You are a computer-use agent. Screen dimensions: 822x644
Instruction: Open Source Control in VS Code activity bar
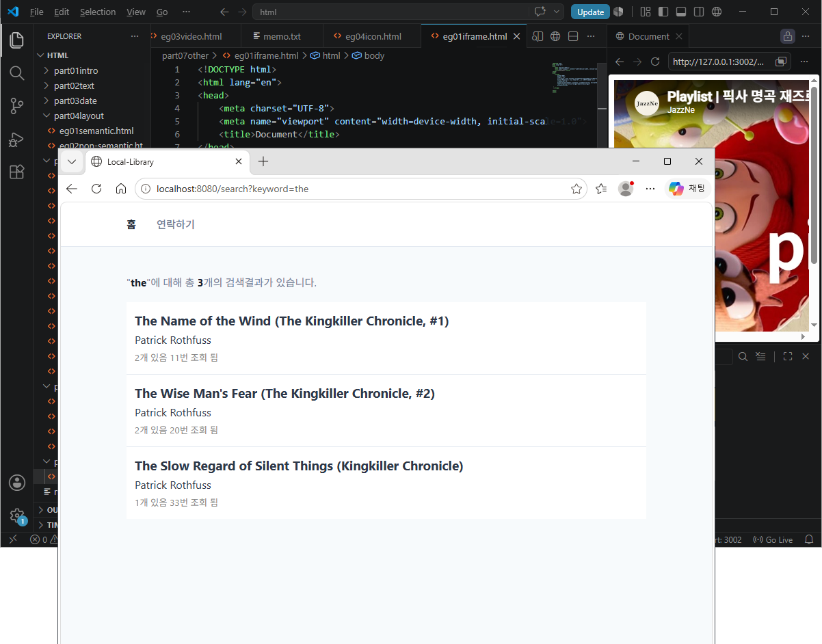(17, 106)
